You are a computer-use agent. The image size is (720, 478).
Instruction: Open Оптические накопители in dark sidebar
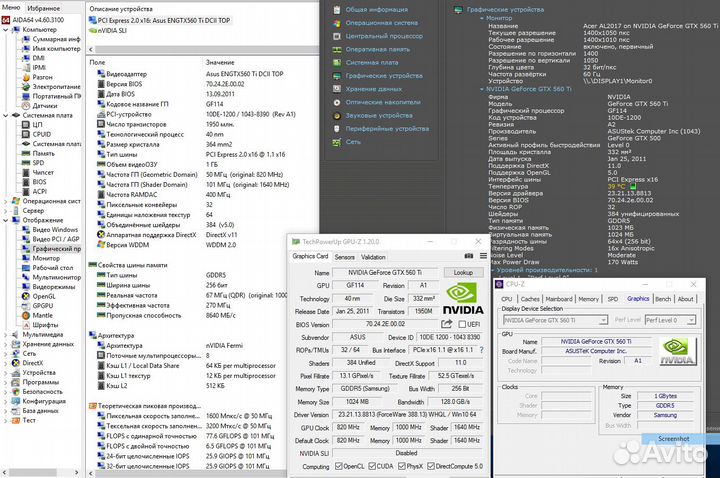[x=383, y=102]
